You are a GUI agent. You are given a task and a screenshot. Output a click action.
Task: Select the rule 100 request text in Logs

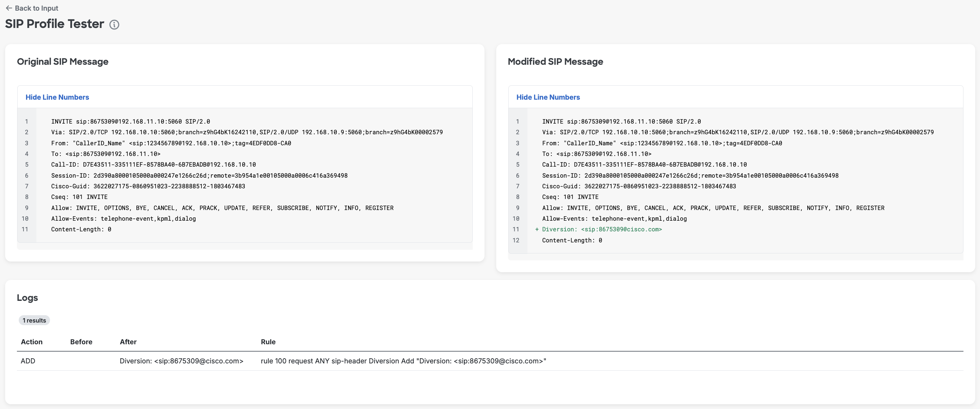[403, 361]
